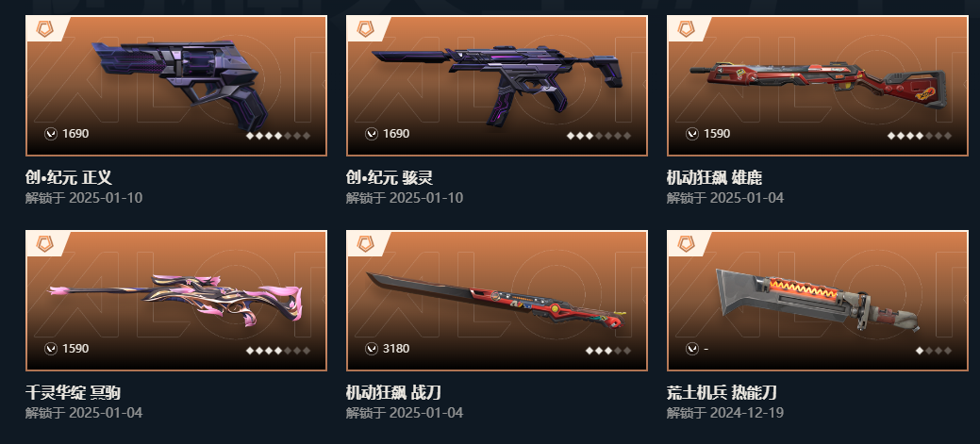Click the 创•纪元 正义 skin title
The width and height of the screenshot is (980, 444).
pos(69,177)
